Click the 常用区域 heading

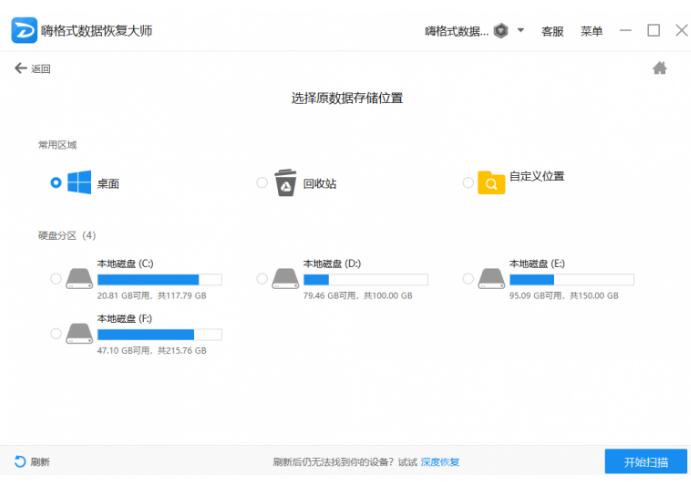[57, 145]
